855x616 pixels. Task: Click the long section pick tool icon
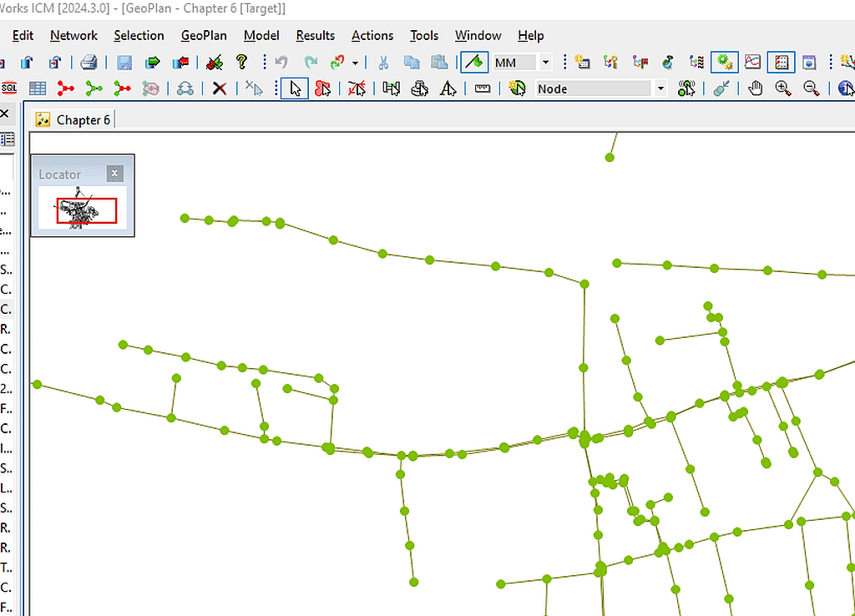(391, 88)
